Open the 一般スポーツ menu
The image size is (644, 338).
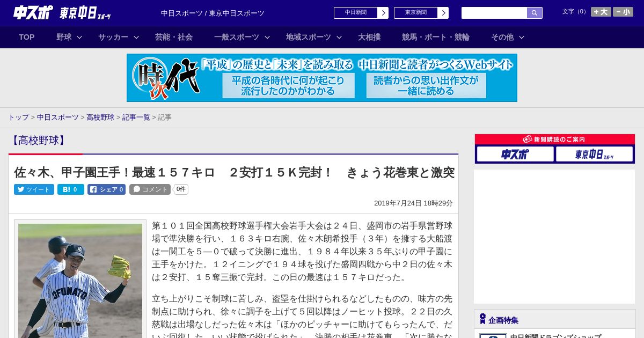[237, 37]
